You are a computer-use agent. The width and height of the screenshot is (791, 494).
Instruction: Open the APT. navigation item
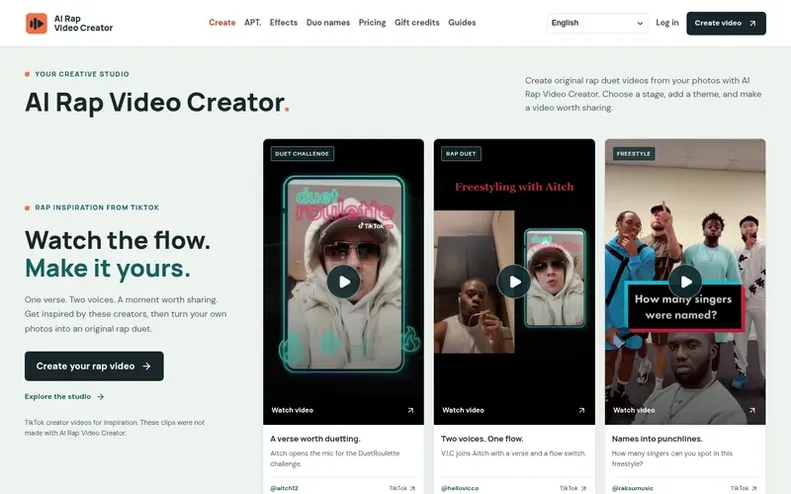click(x=253, y=23)
